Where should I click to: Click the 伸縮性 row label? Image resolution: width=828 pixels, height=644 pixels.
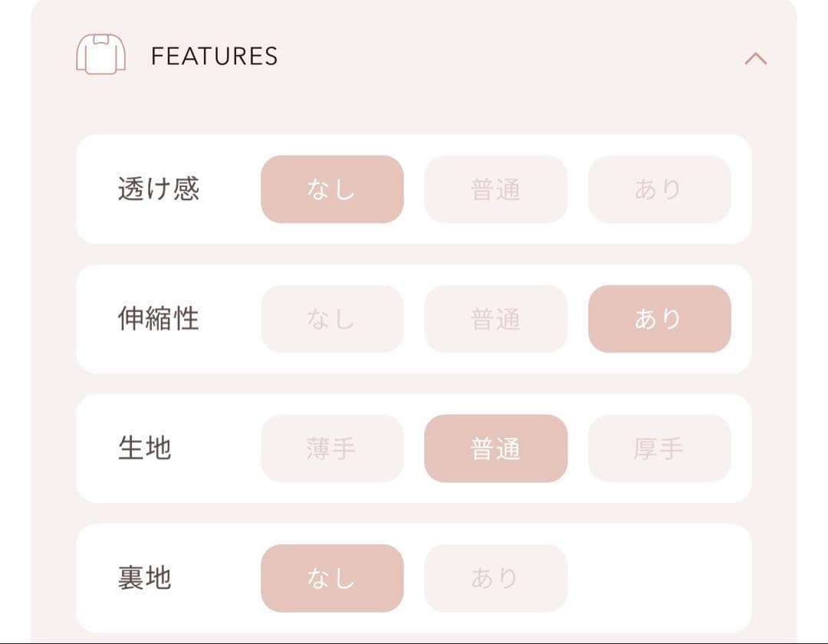159,319
